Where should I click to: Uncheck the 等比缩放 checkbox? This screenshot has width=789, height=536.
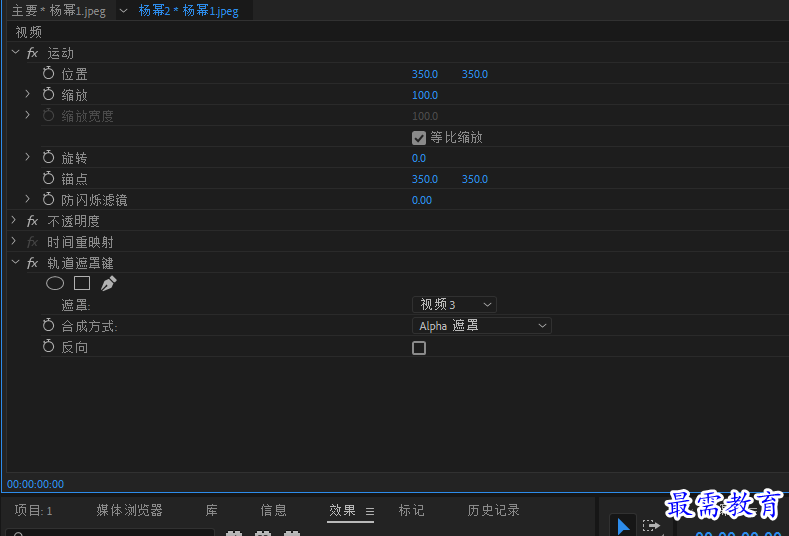click(x=419, y=137)
